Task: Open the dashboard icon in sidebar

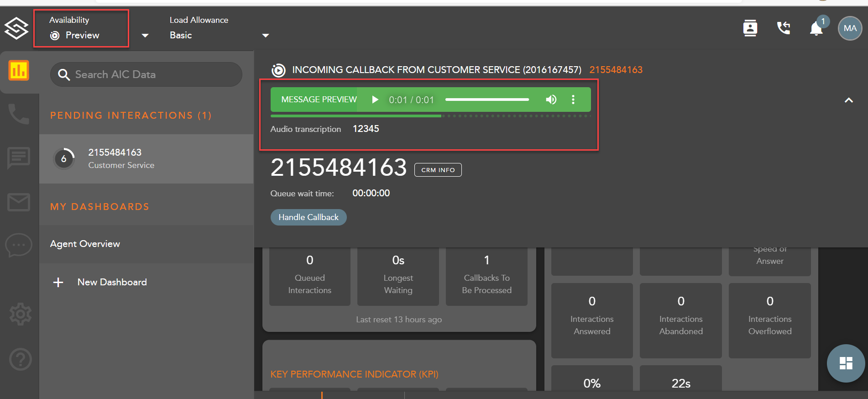Action: pyautogui.click(x=19, y=71)
